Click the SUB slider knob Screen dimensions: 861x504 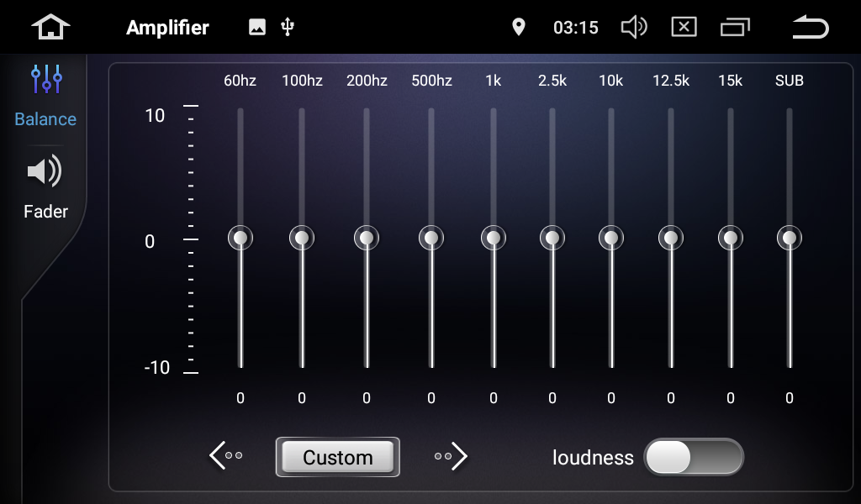coord(790,238)
